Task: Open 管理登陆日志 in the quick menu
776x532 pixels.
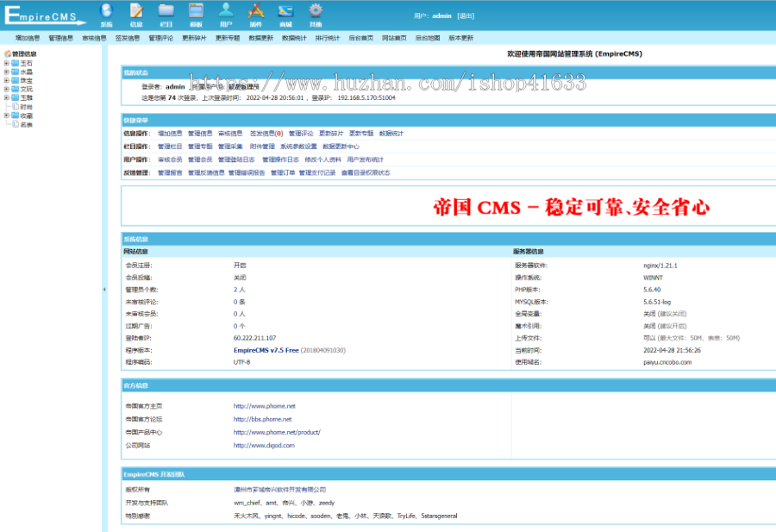Action: click(x=236, y=160)
